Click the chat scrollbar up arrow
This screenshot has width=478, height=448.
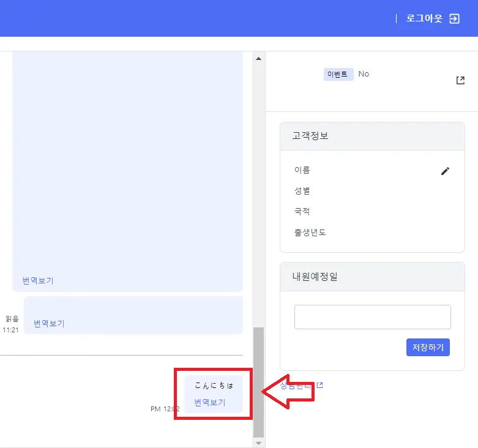tap(258, 59)
